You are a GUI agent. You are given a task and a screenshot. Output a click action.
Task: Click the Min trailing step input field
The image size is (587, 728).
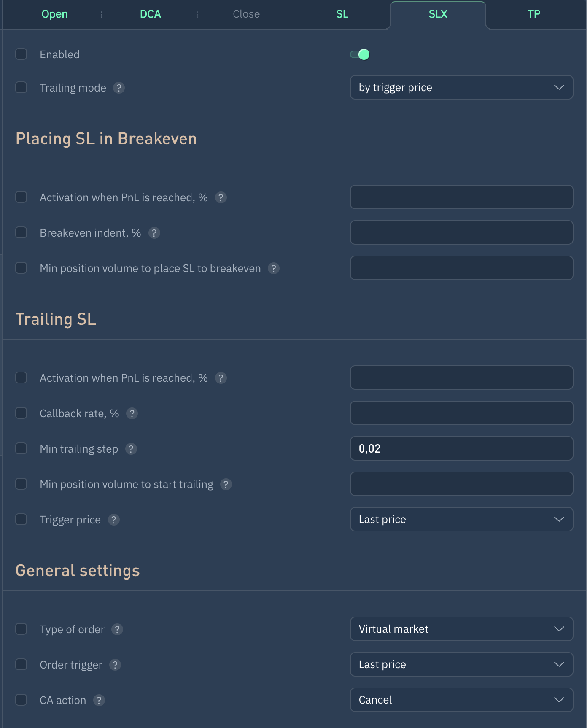click(x=461, y=448)
